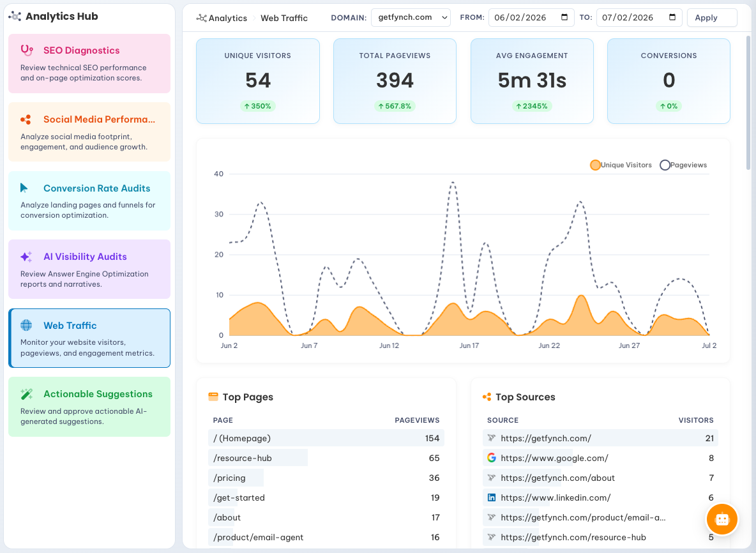Click the Top Pages heading
The height and width of the screenshot is (553, 756).
point(248,397)
